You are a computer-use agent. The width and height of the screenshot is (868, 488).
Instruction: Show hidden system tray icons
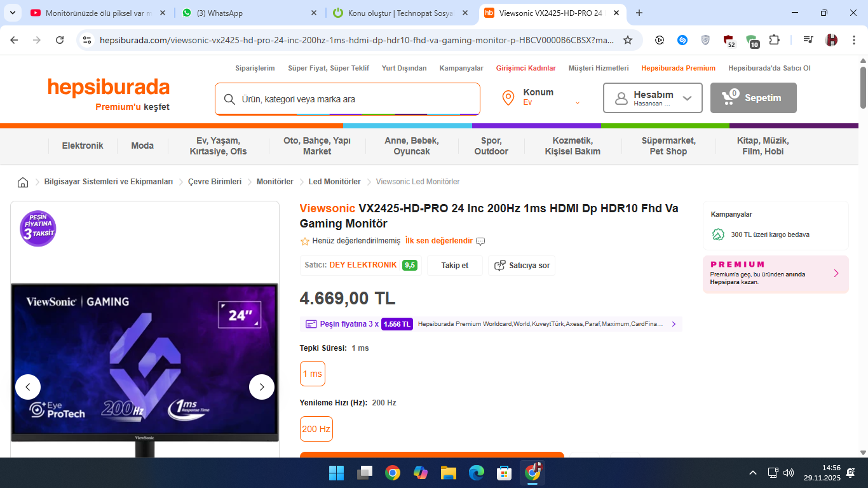753,473
